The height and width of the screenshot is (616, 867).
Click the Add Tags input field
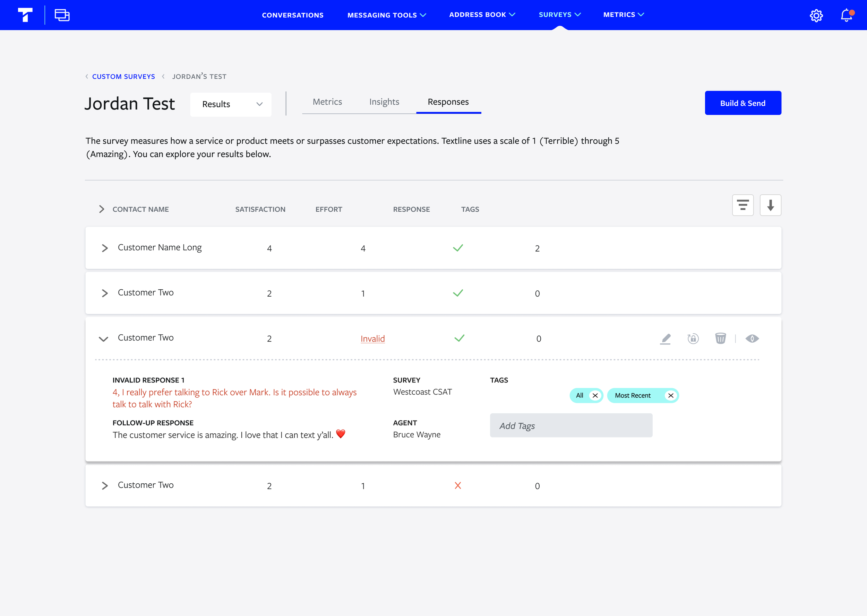[x=570, y=425]
